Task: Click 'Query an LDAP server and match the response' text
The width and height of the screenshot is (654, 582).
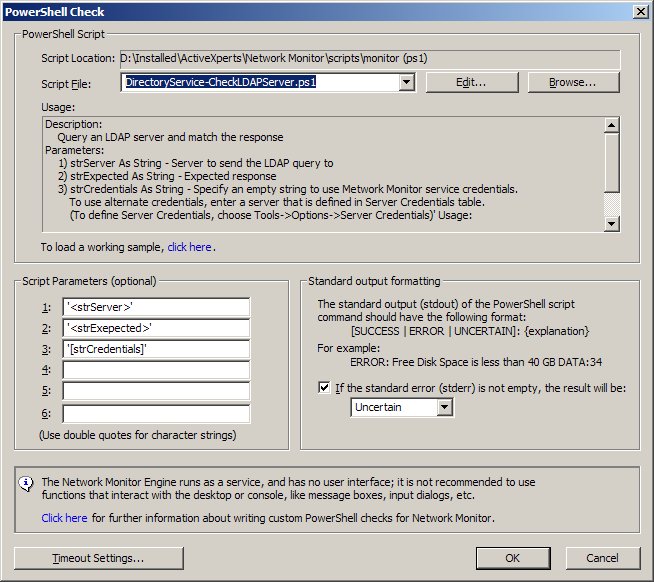Action: coord(170,137)
